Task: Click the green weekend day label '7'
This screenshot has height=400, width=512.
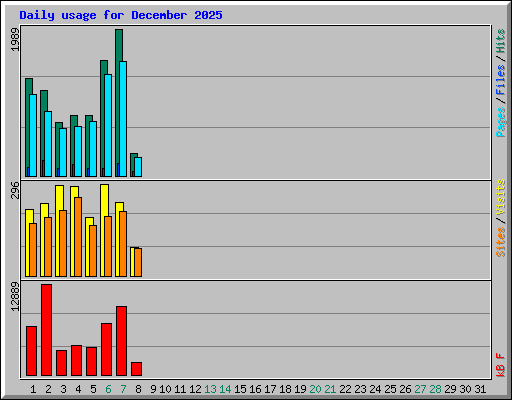Action: point(123,389)
